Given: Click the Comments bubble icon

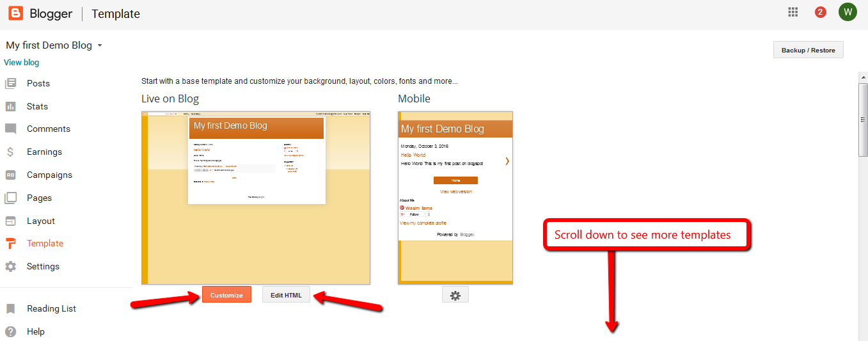Looking at the screenshot, I should (x=10, y=129).
